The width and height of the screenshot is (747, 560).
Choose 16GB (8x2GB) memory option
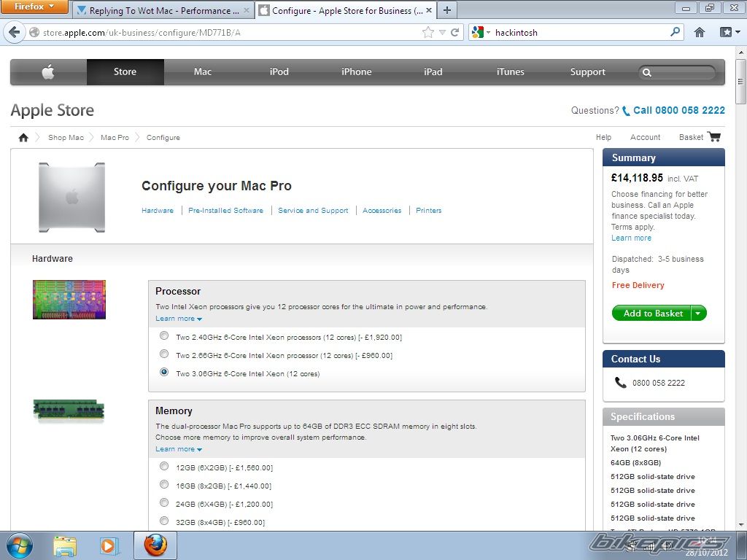pyautogui.click(x=164, y=485)
